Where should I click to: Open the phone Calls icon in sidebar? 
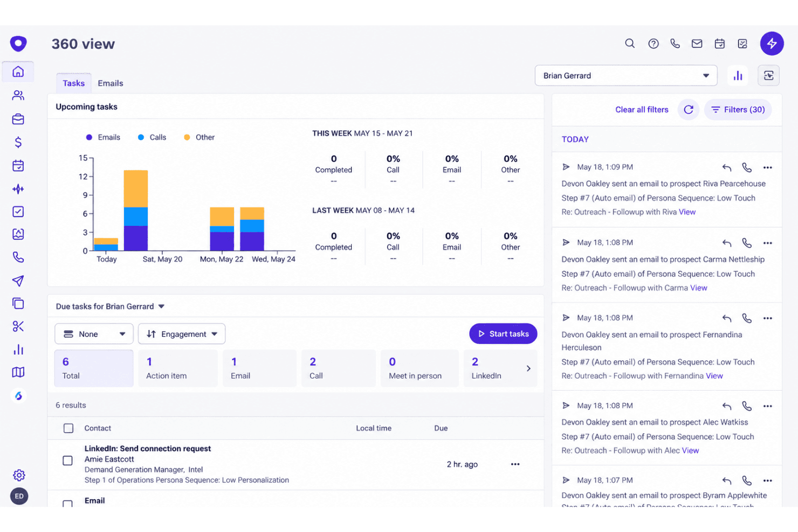(x=18, y=257)
